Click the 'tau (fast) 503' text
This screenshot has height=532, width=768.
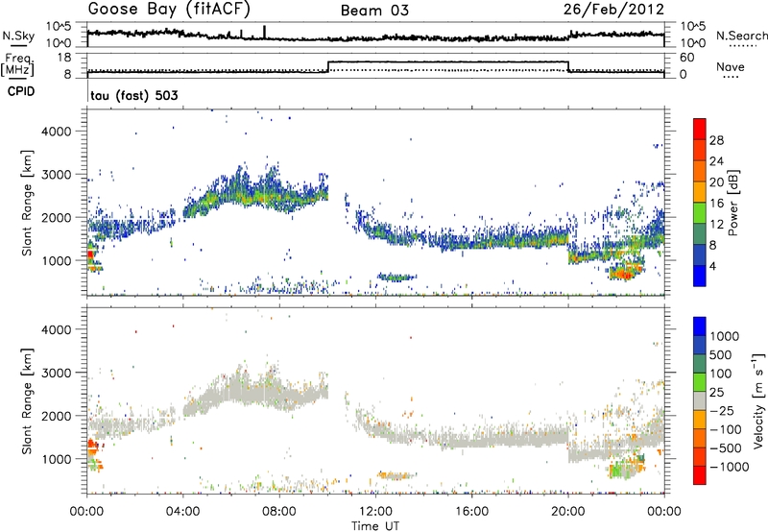pyautogui.click(x=133, y=95)
